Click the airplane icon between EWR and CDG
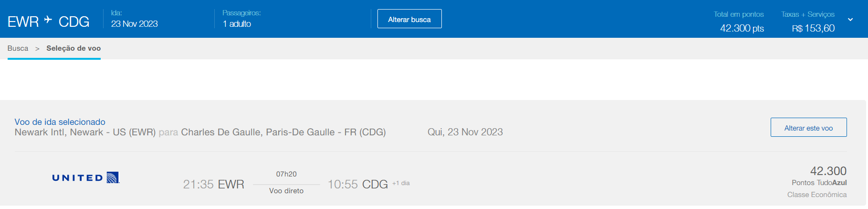The width and height of the screenshot is (868, 209). point(48,20)
